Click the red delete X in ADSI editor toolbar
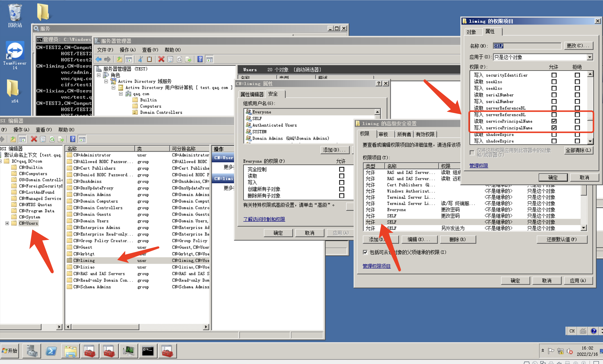This screenshot has width=603, height=364. (x=34, y=139)
